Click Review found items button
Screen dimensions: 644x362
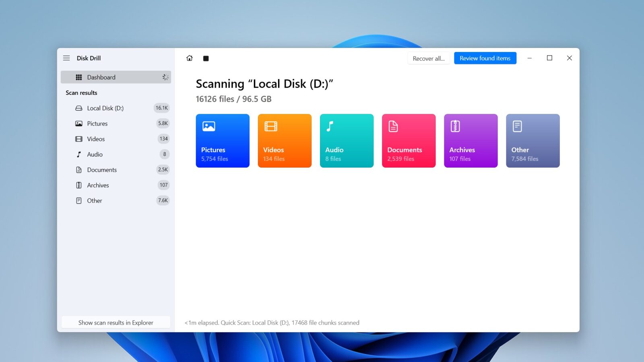click(x=485, y=58)
